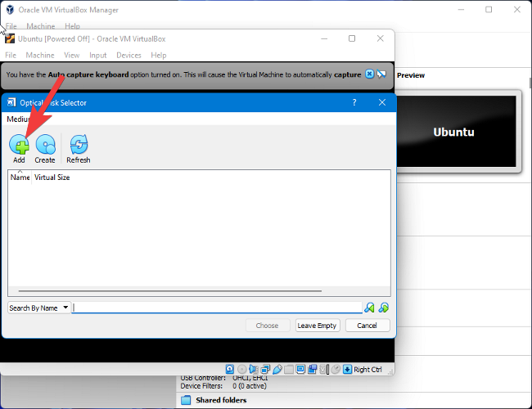The image size is (532, 409).
Task: Click the hard disk activity status icon
Action: pos(230,369)
